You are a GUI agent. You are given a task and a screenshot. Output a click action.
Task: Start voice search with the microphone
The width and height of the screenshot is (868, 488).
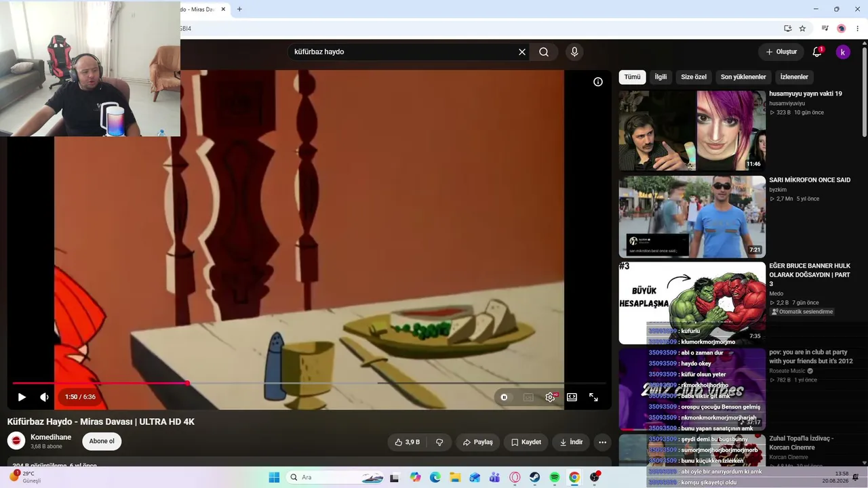click(574, 52)
